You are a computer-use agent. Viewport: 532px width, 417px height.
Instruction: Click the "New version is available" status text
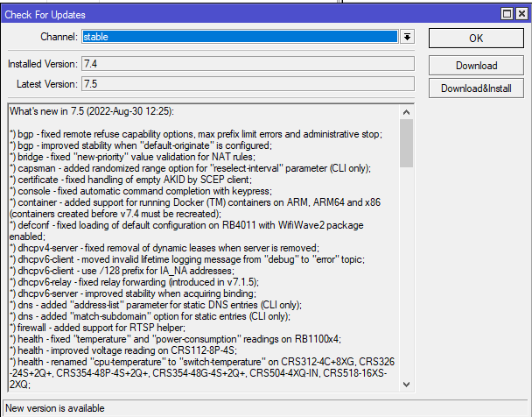55,408
